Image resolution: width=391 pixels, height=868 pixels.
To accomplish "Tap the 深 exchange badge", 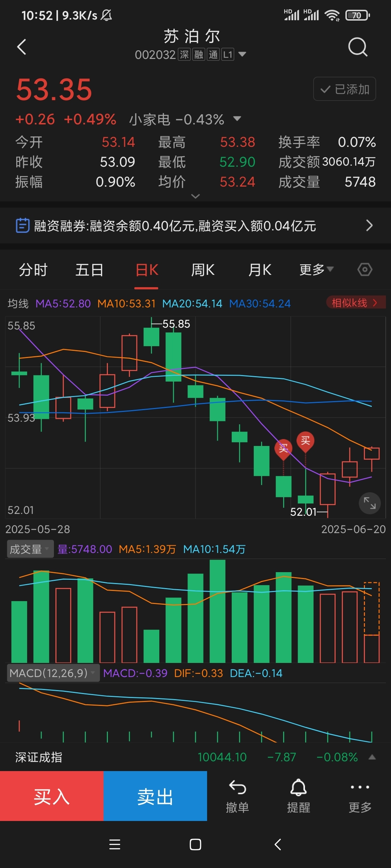I will 184,55.
